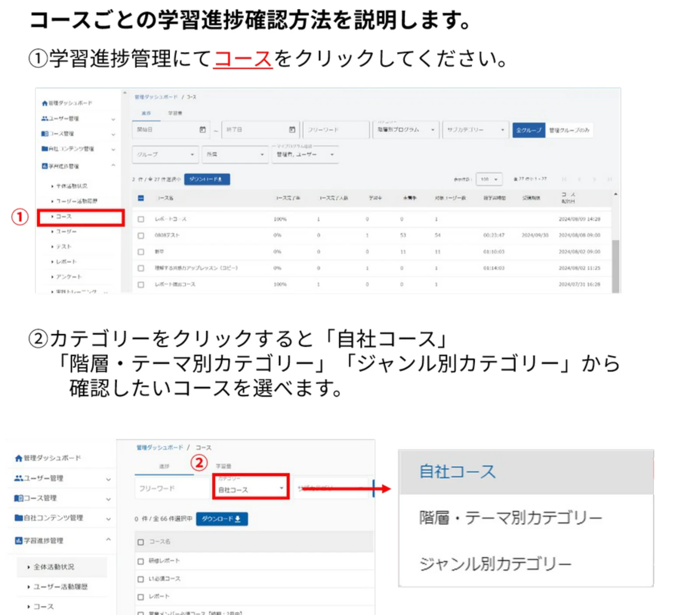This screenshot has height=615, width=700.
Task: Click the ダウンロード button in lower screenshot
Action: [x=222, y=519]
